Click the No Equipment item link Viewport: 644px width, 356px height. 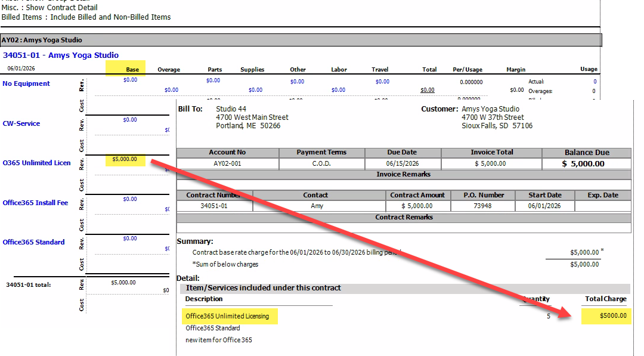click(26, 83)
